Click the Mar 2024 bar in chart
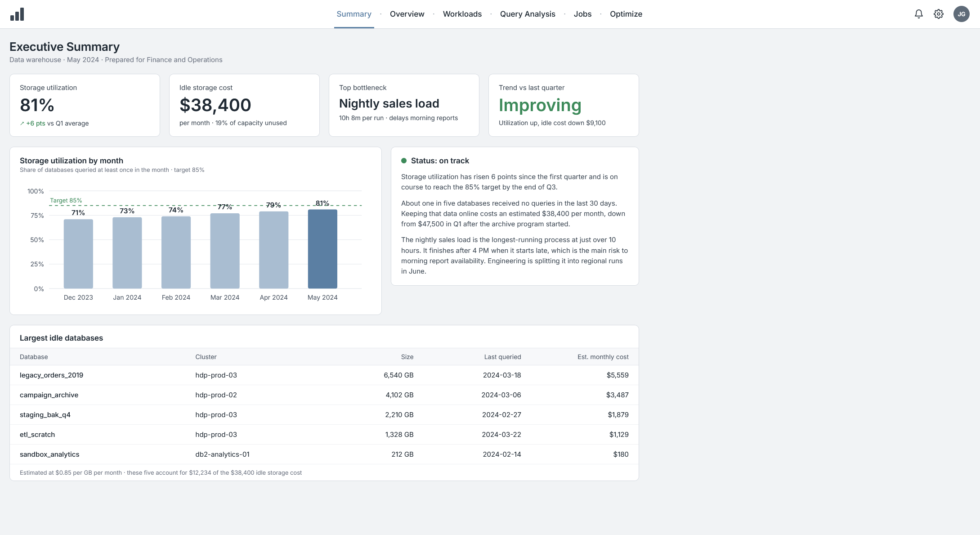The width and height of the screenshot is (980, 535). click(x=225, y=251)
